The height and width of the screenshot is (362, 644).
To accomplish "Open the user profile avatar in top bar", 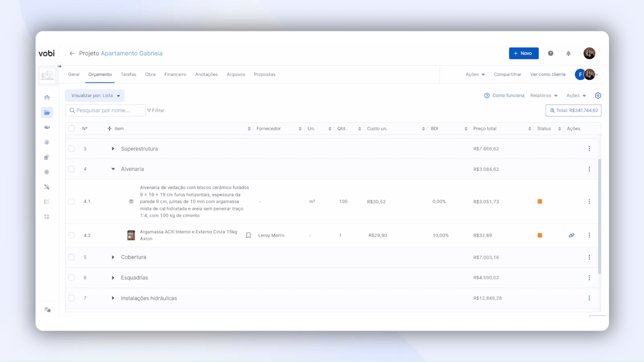I will click(589, 53).
